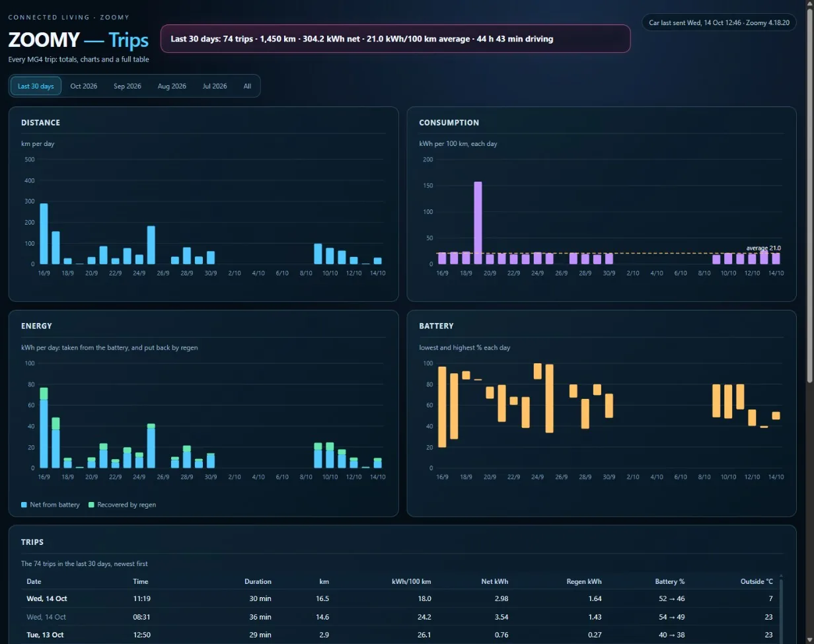Click the 25/9 distance bar
The height and width of the screenshot is (644, 814).
tap(151, 245)
